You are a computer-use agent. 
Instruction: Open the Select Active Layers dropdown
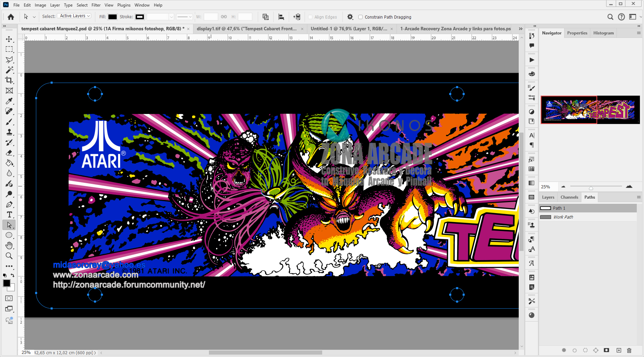point(74,16)
